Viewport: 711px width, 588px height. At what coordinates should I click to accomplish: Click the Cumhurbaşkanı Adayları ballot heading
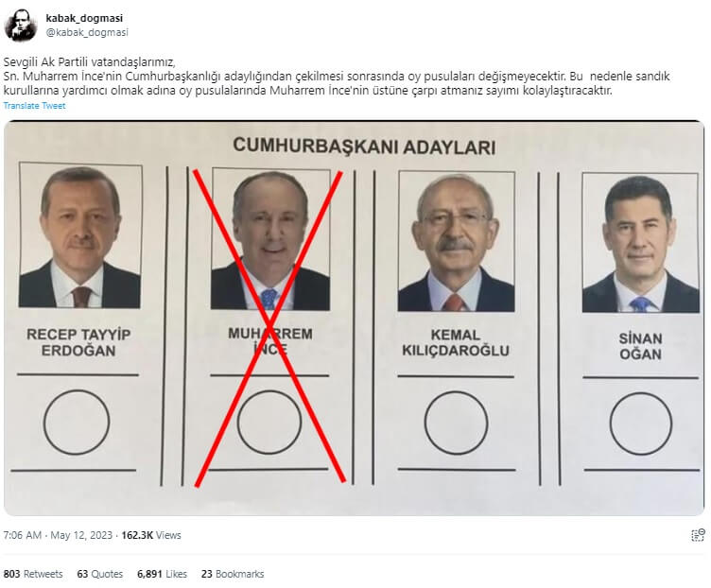pyautogui.click(x=364, y=147)
